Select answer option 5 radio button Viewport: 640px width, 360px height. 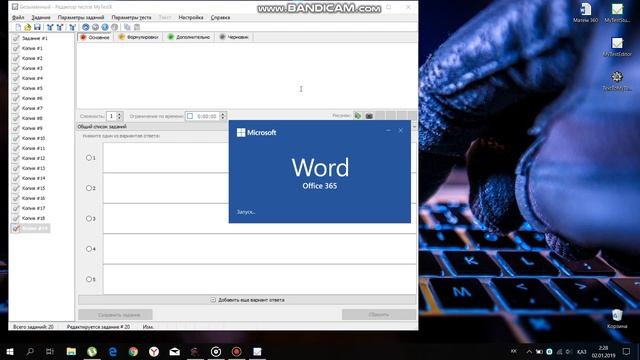(x=89, y=279)
